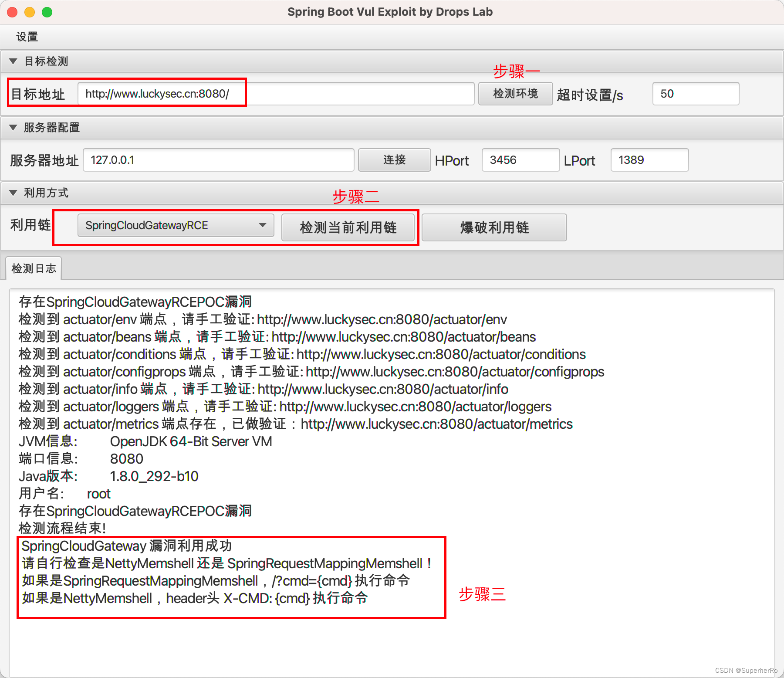Click the JVM信息 OpenJDK log line
Viewport: 784px width, 678px height.
click(145, 441)
